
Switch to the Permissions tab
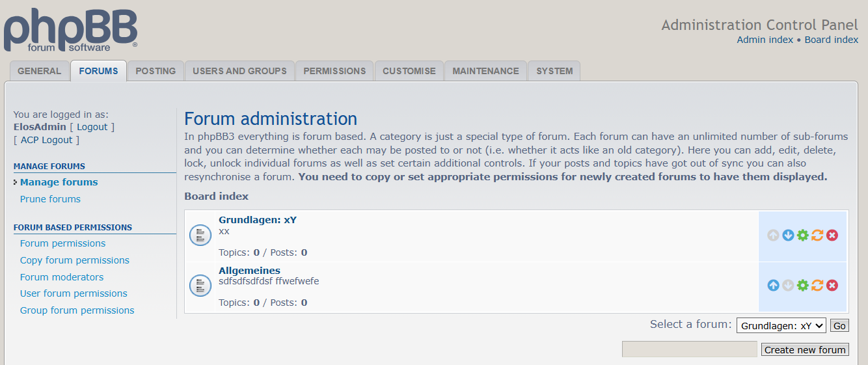(x=334, y=71)
